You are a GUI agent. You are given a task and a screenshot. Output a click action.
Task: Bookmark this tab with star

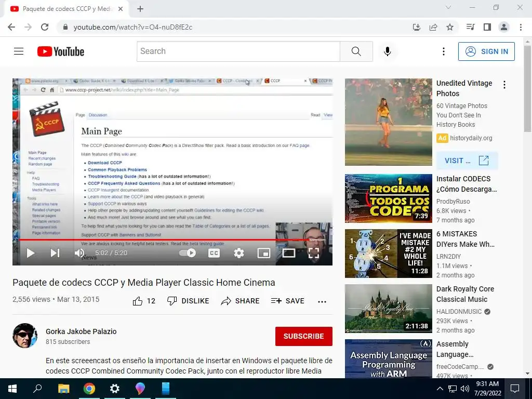click(450, 27)
